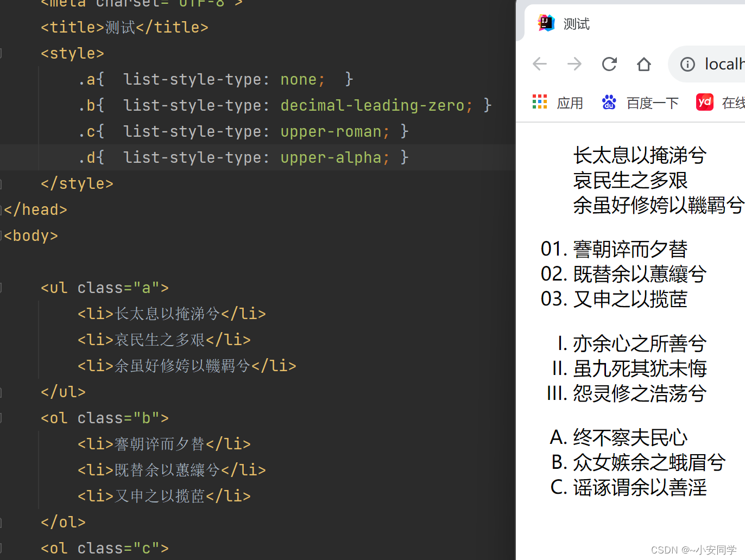Click the title tag line in code
Image resolution: width=745 pixels, height=560 pixels.
tap(124, 27)
